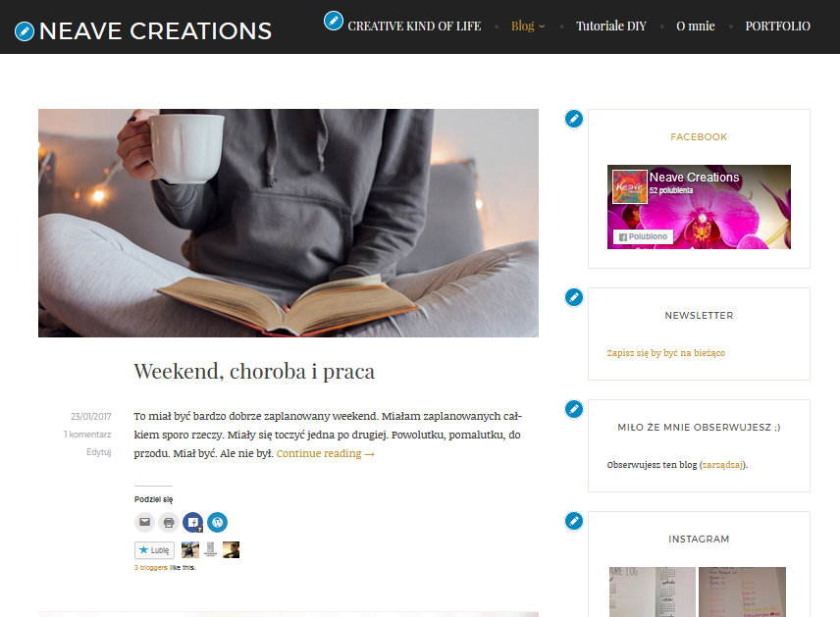Open the PORTFOLIO menu item
Screen dimensions: 840x617
click(778, 26)
